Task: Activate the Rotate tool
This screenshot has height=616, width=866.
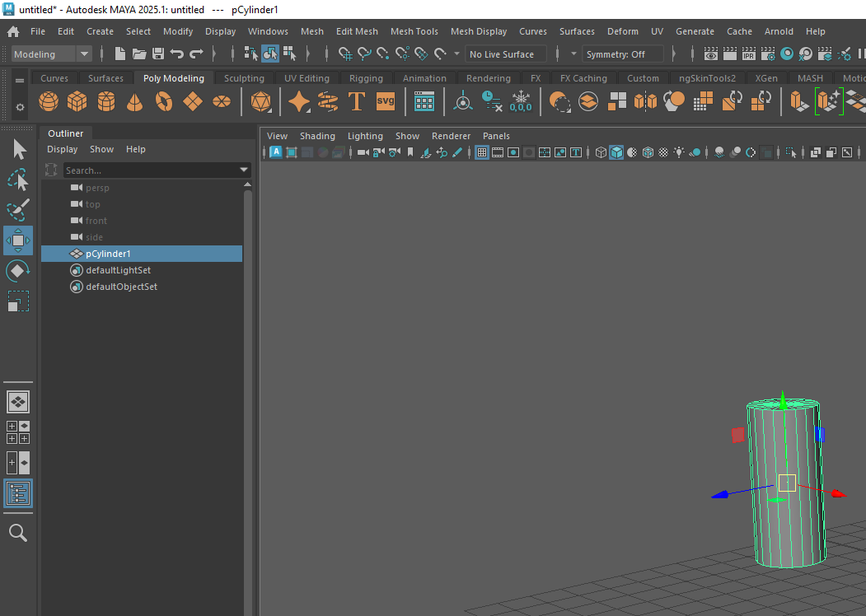Action: pos(18,271)
